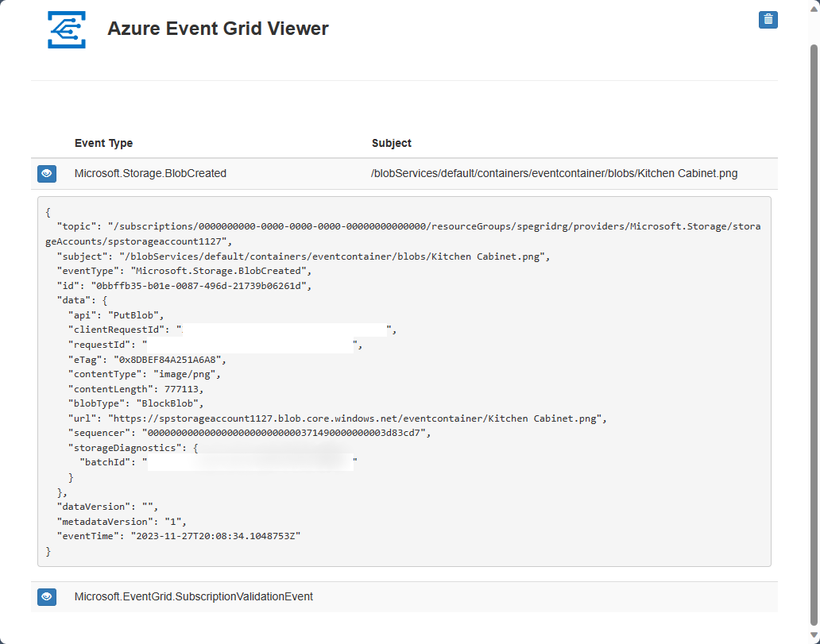Select the Azure Event Grid Viewer title
The image size is (820, 644).
[217, 29]
